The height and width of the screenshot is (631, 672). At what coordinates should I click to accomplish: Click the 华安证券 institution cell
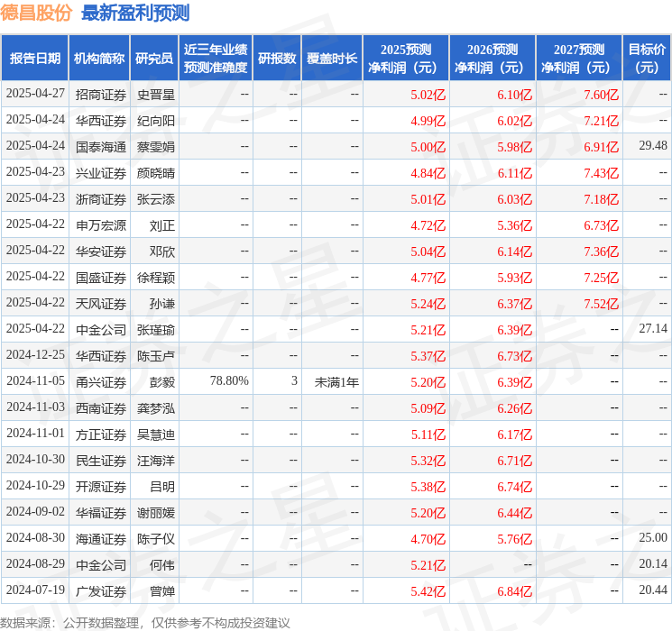101,251
